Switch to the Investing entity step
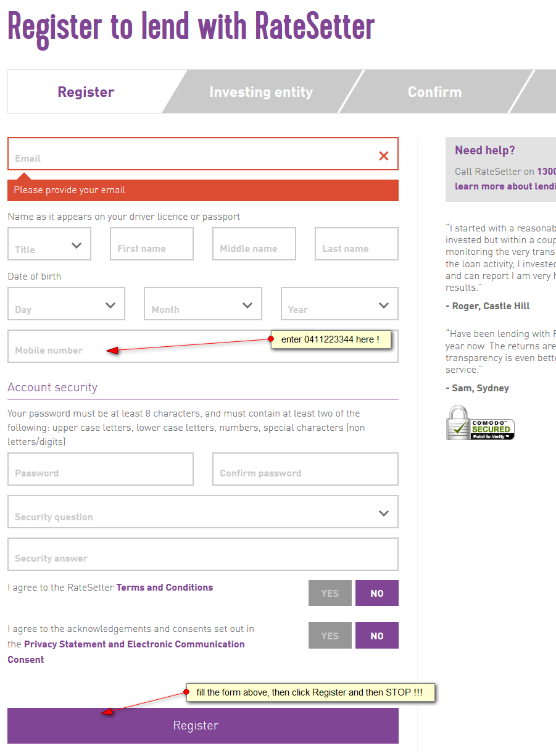 (x=261, y=92)
